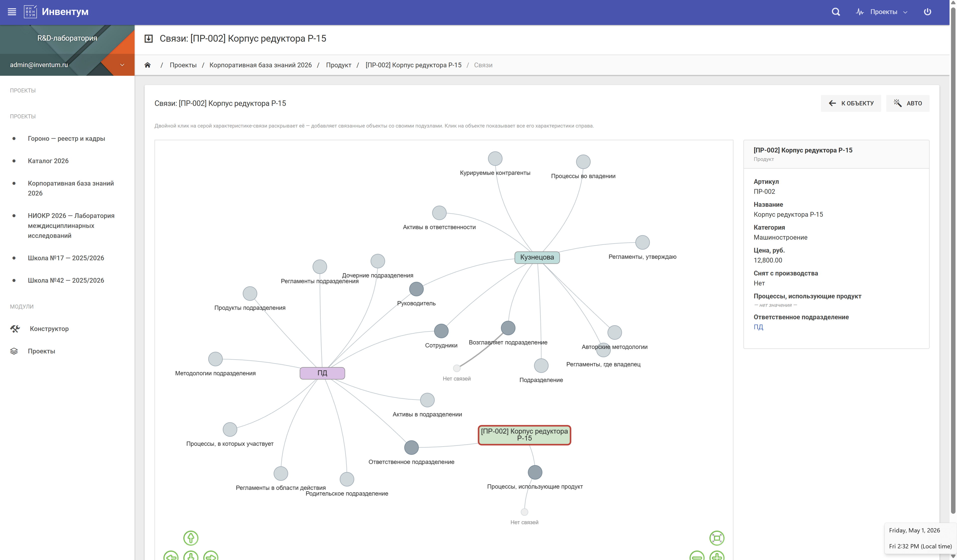The height and width of the screenshot is (560, 957).
Task: Select the ПД object node
Action: tap(322, 373)
